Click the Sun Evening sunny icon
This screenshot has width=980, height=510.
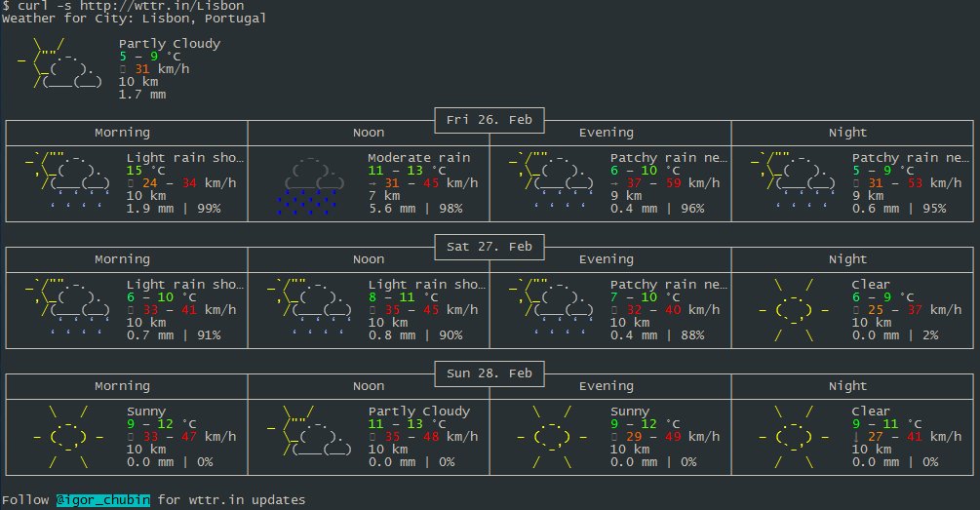click(x=552, y=437)
